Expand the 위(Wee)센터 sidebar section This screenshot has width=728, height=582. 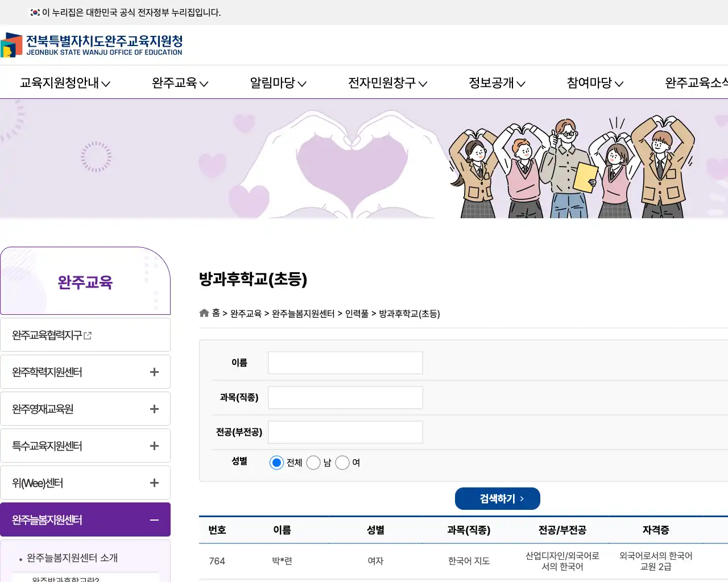(154, 483)
